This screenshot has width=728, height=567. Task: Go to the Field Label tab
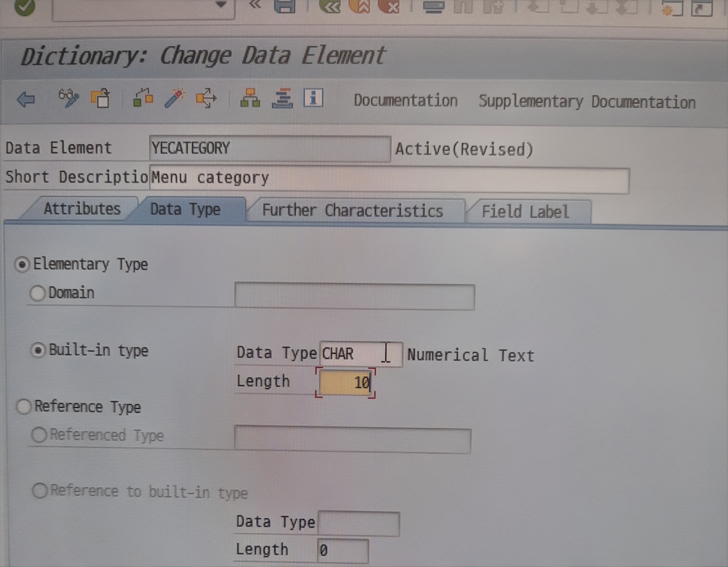click(x=525, y=212)
